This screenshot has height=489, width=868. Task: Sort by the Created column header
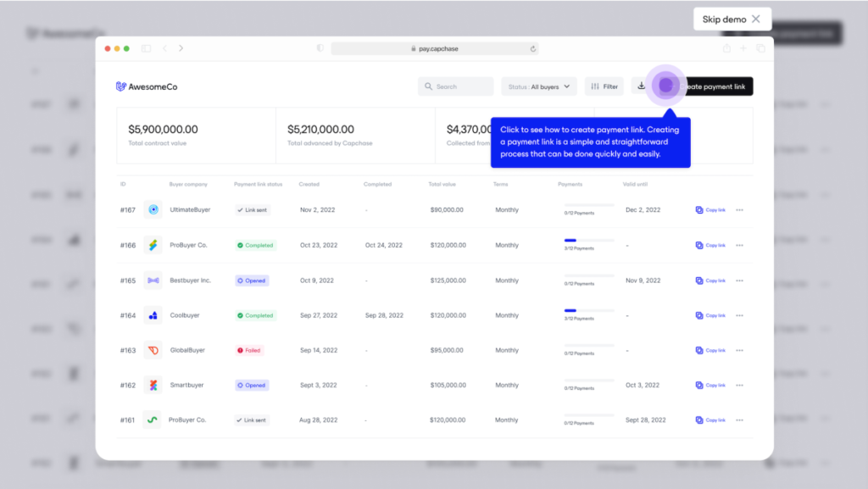[x=309, y=184]
